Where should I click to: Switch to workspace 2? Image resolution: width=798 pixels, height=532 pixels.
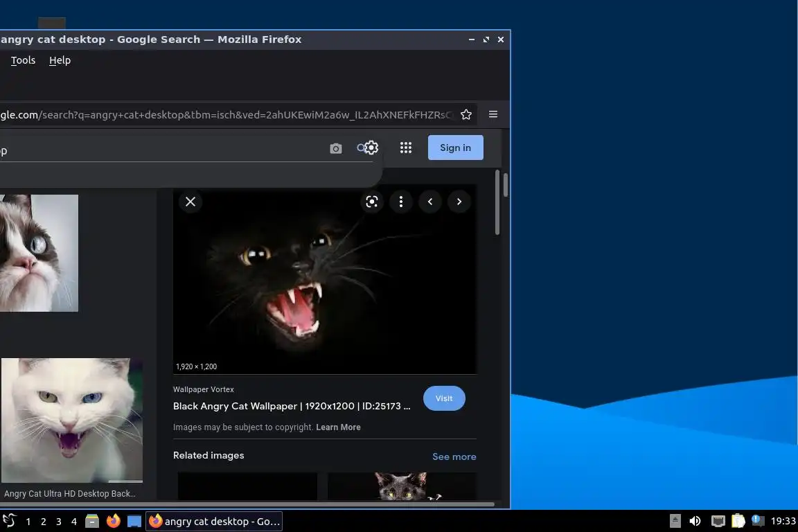(x=43, y=522)
